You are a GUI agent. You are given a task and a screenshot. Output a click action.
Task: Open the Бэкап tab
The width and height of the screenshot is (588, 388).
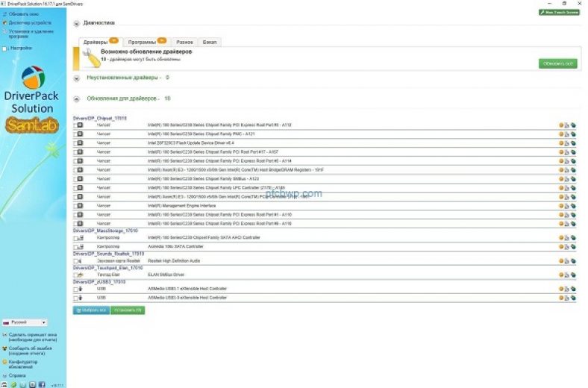tap(210, 43)
